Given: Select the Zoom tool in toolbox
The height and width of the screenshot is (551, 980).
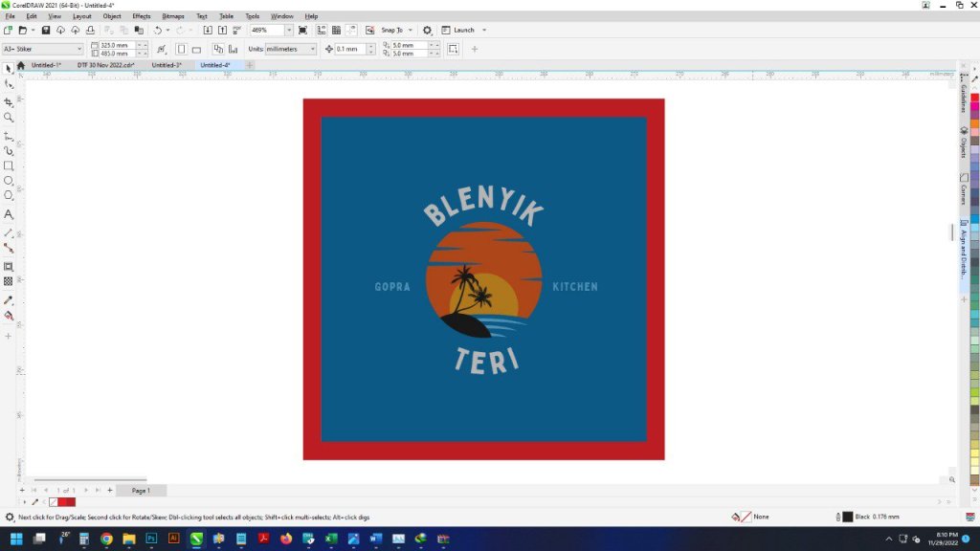Looking at the screenshot, I should [9, 118].
